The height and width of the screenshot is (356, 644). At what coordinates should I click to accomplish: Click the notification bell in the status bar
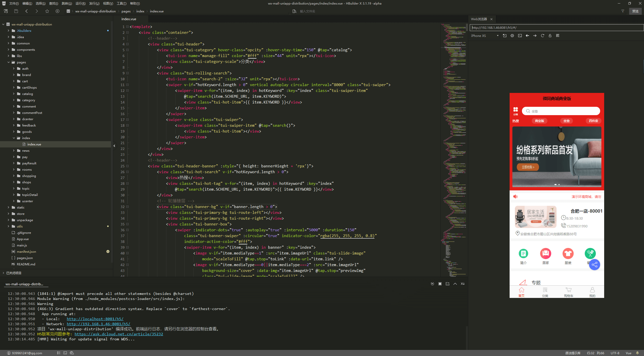(x=637, y=353)
